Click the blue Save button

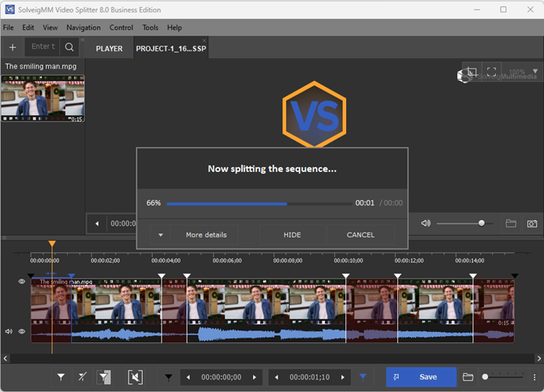click(x=421, y=377)
